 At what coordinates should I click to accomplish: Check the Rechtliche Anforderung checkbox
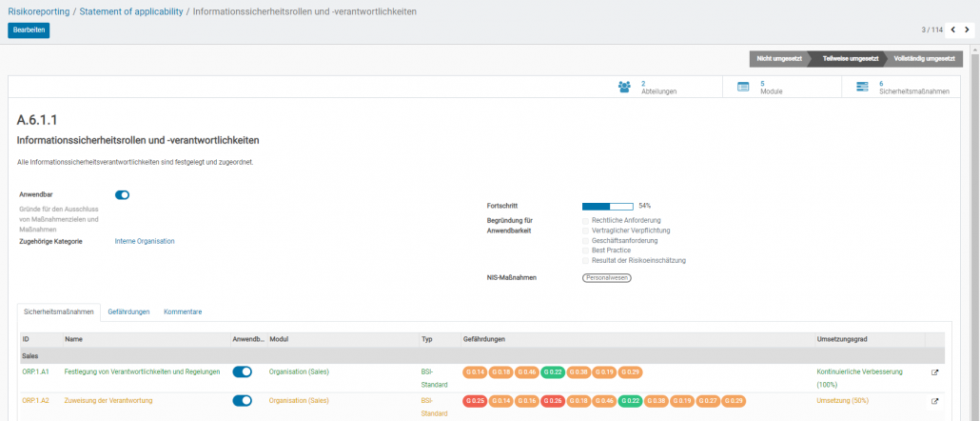click(x=586, y=220)
